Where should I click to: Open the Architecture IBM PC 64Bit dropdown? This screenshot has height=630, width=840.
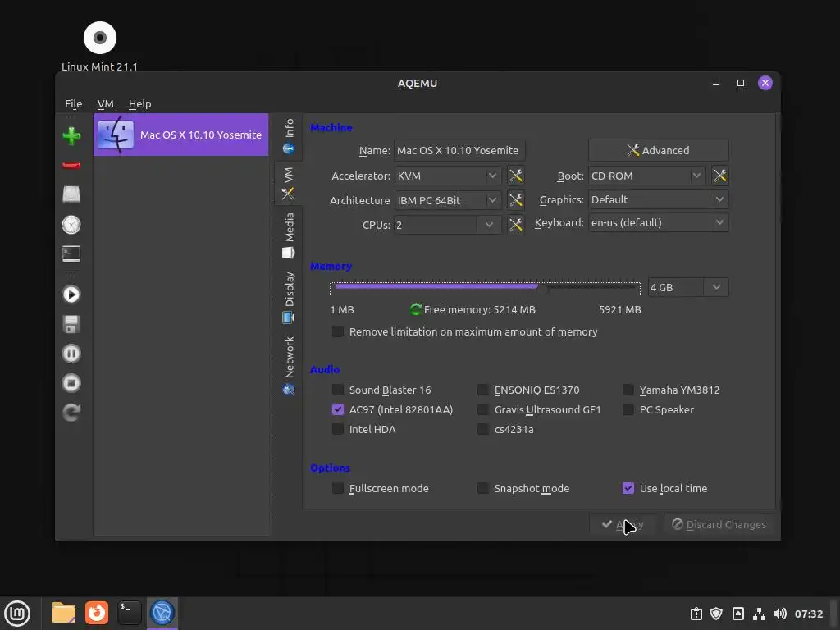pyautogui.click(x=447, y=200)
